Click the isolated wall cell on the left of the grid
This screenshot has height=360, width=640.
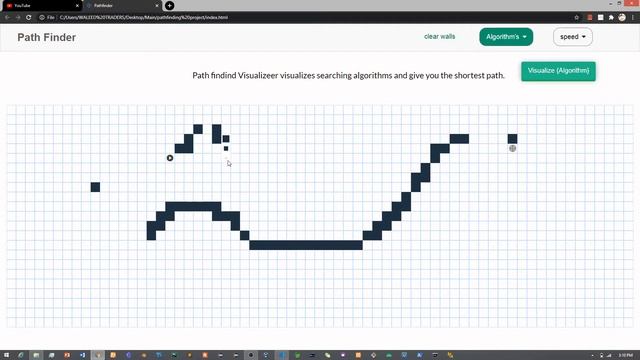95,187
